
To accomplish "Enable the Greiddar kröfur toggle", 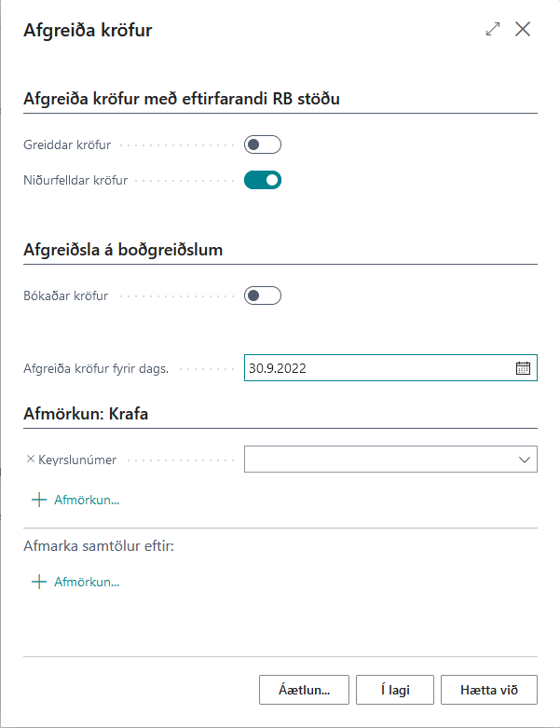I will pyautogui.click(x=262, y=144).
